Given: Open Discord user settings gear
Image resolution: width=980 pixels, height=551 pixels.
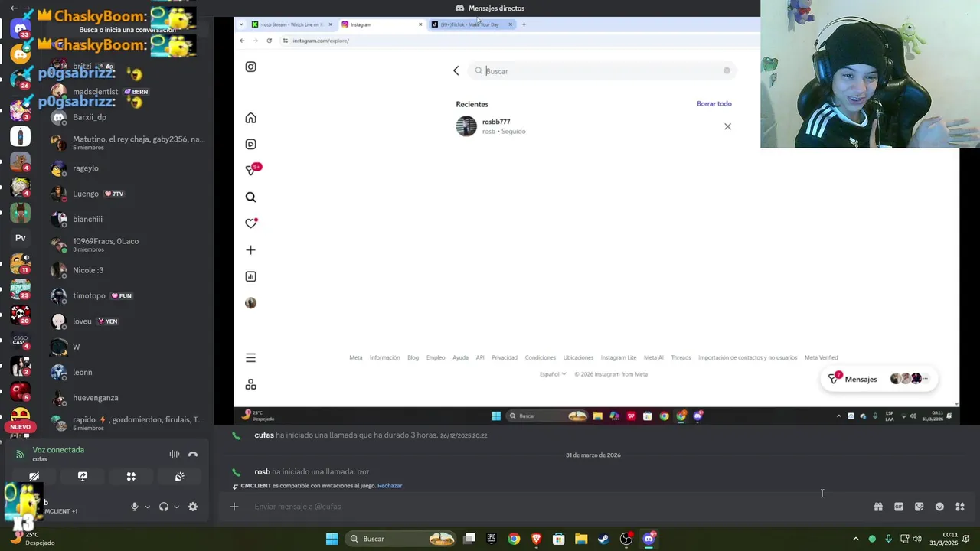Looking at the screenshot, I should click(193, 507).
